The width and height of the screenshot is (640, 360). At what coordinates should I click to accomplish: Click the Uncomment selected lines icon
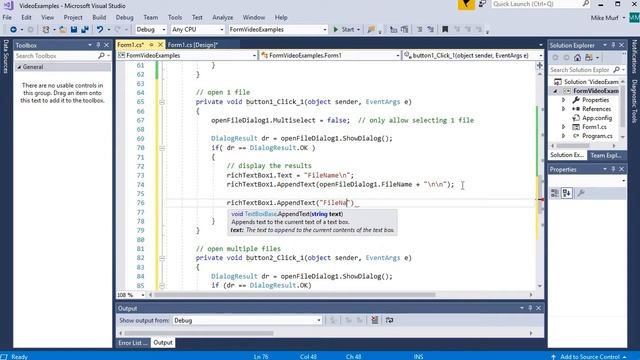(431, 29)
